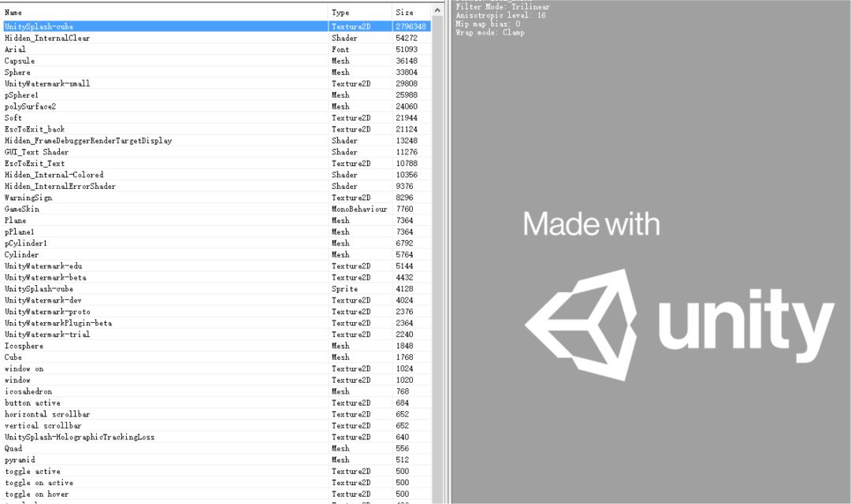Viewport: 851px width, 504px height.
Task: Select the UnitySplash-HolographicTrackingLoss texture row
Action: click(217, 437)
